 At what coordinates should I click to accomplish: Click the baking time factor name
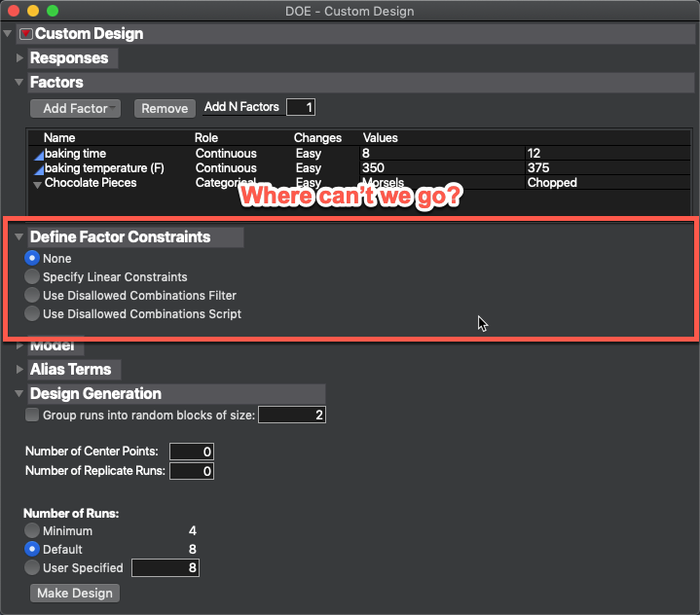tap(75, 154)
